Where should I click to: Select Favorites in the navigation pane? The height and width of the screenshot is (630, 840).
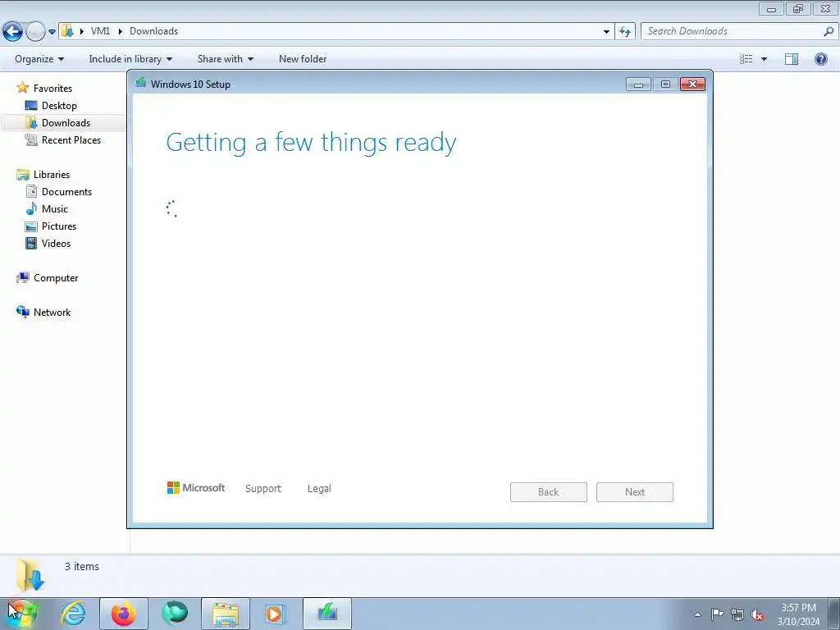52,88
